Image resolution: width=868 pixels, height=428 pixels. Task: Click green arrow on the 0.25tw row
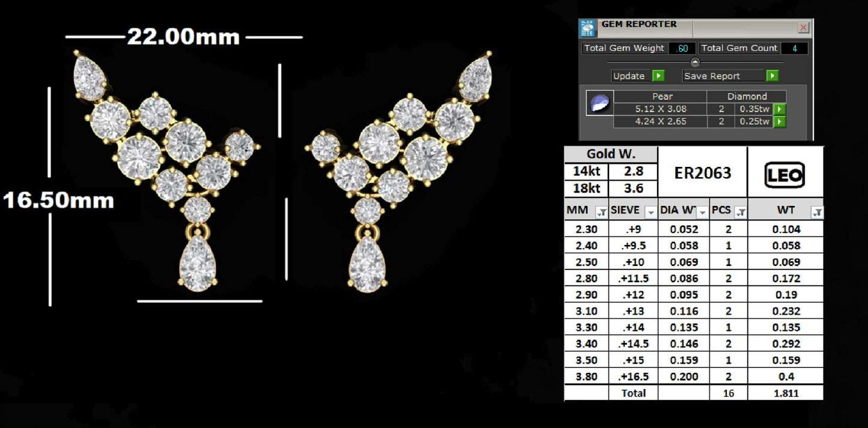tap(779, 121)
